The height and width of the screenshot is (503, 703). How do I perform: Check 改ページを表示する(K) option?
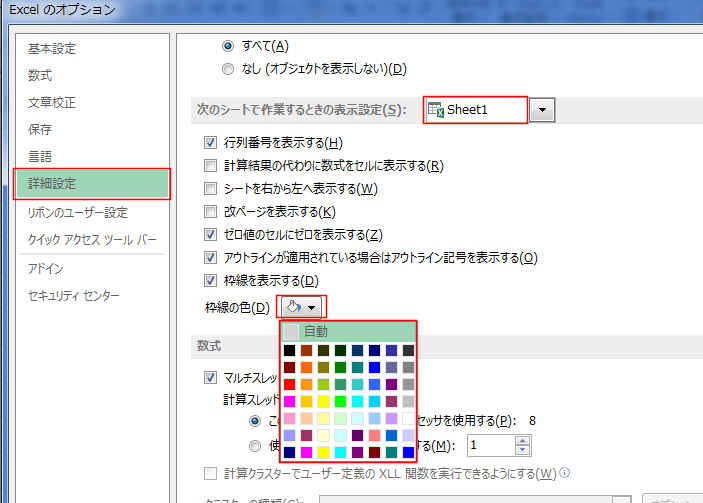click(x=210, y=211)
